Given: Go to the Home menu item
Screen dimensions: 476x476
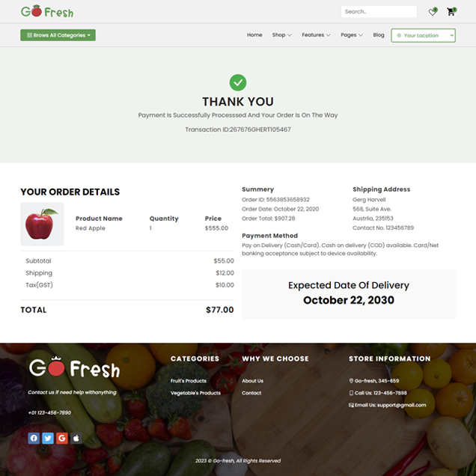Looking at the screenshot, I should coord(254,35).
